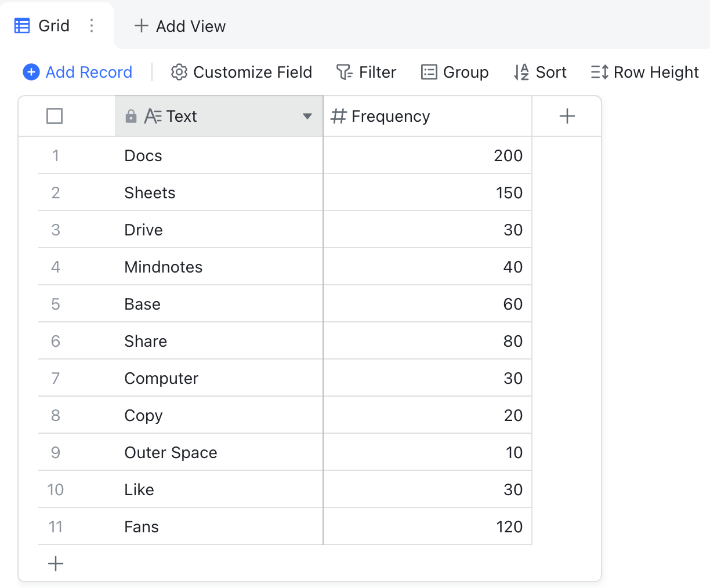Toggle the select-all checkbox in header row
The height and width of the screenshot is (588, 710).
[54, 116]
